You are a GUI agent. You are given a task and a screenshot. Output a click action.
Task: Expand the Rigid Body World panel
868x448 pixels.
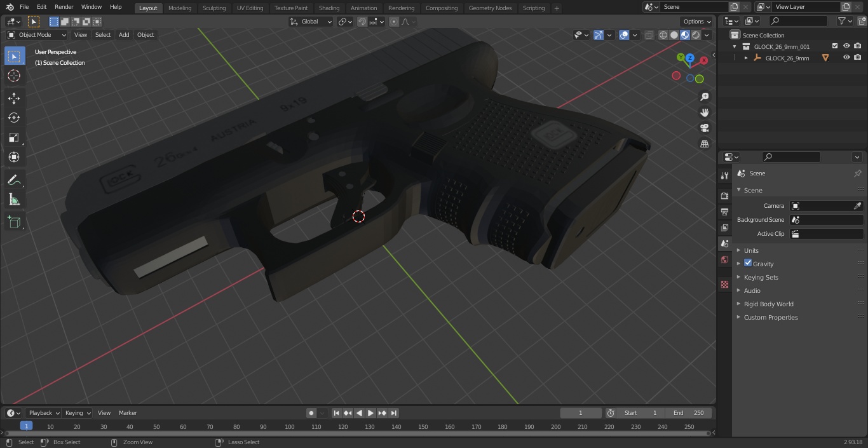(x=769, y=304)
